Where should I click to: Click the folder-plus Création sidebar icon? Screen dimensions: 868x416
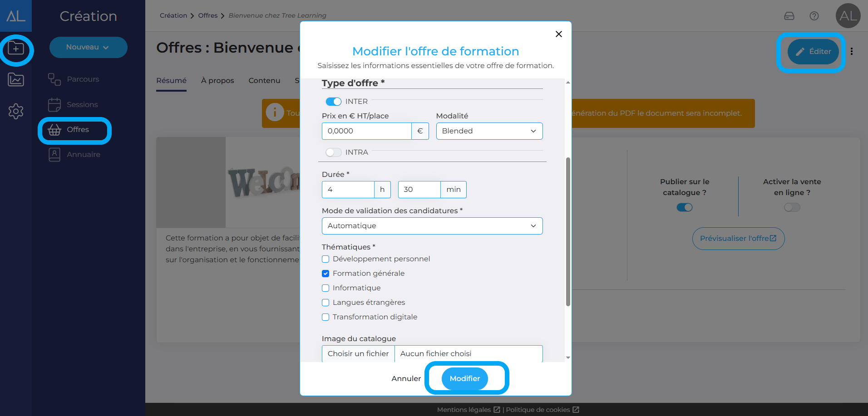point(16,49)
